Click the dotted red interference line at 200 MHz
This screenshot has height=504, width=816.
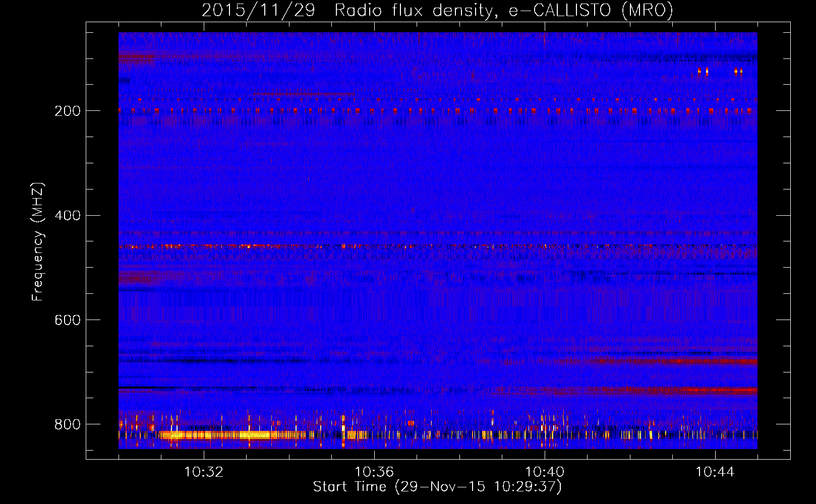tap(438, 109)
